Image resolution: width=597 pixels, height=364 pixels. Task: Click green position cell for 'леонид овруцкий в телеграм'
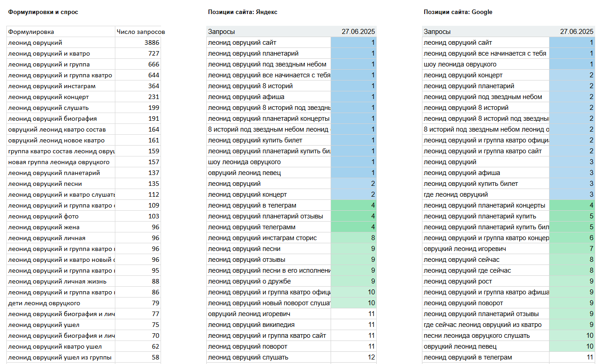click(354, 205)
